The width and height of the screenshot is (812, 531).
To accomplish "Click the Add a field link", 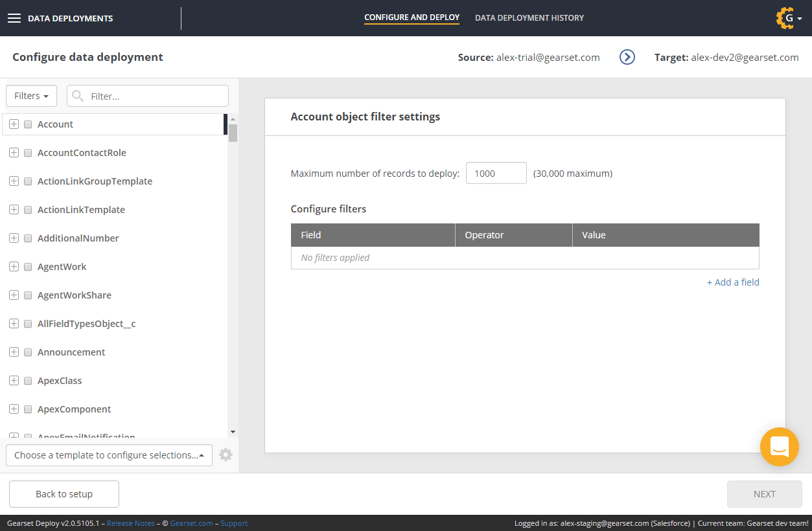I will click(733, 282).
